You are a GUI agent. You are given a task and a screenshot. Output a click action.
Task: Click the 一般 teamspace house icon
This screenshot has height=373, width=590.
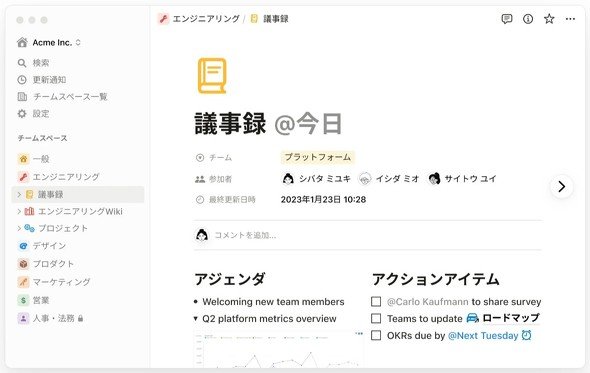[x=23, y=159]
